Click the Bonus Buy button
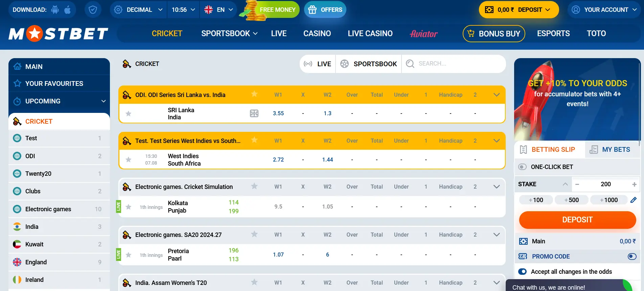Viewport: 644px width, 291px height. (x=494, y=33)
